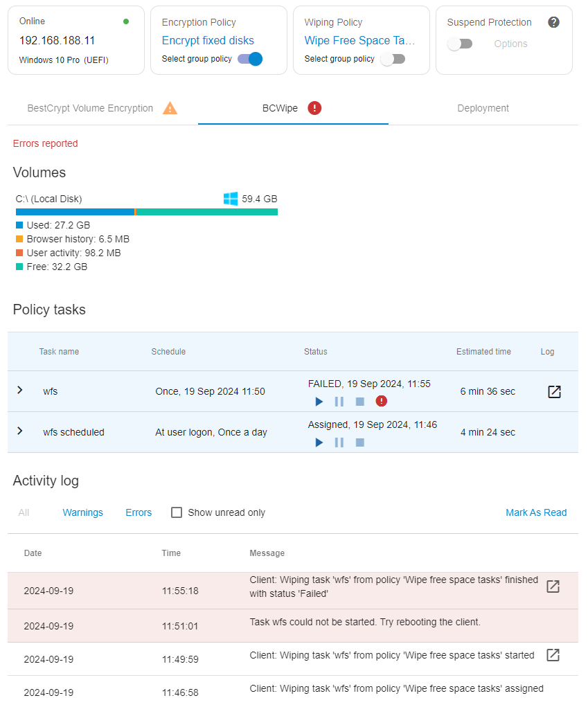Expand the wfs scheduled task row

point(20,431)
